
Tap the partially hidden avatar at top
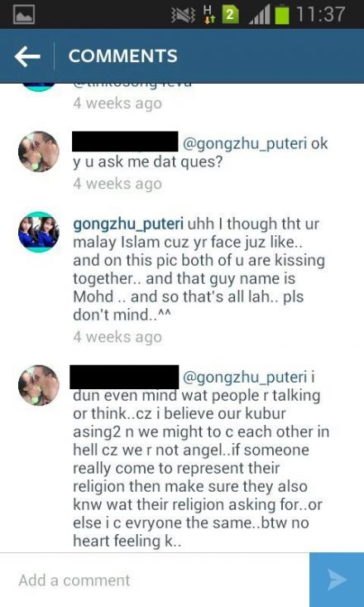point(39,87)
